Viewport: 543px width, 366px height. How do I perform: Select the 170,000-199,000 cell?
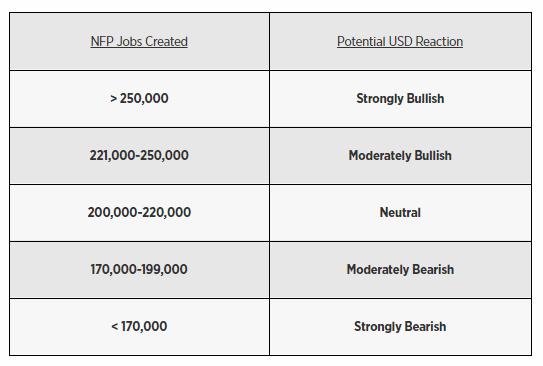click(140, 270)
